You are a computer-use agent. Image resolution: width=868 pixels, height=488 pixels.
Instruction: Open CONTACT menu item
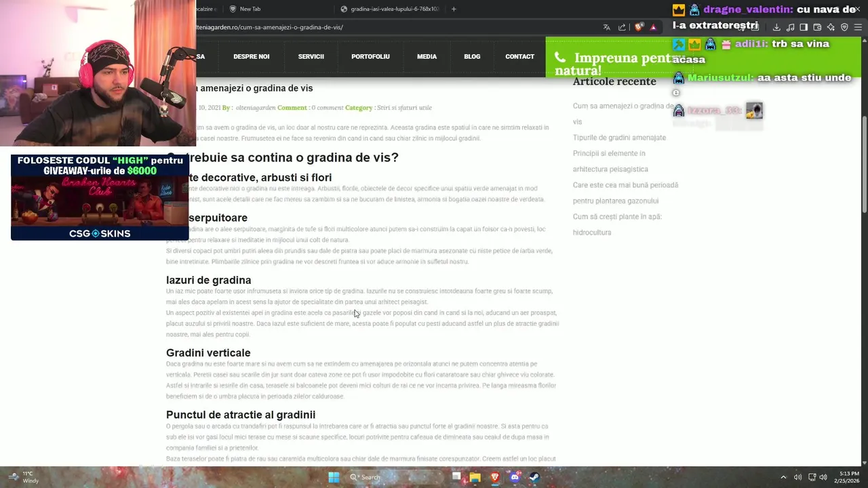519,56
